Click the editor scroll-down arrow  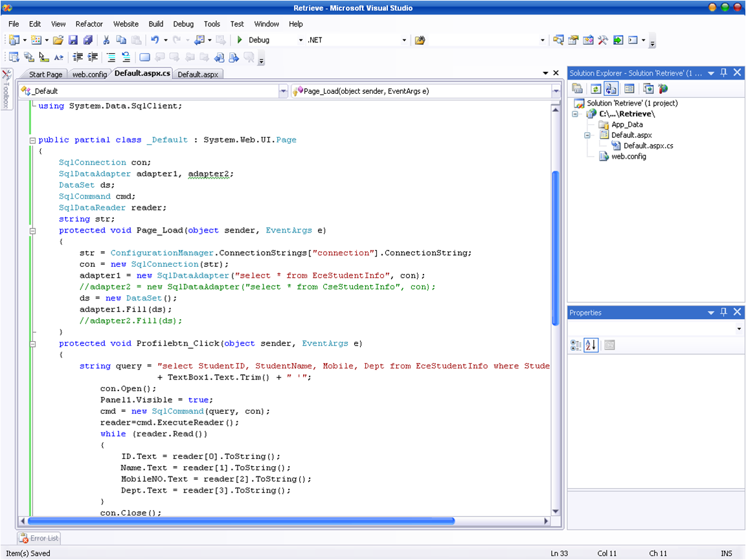[x=555, y=511]
